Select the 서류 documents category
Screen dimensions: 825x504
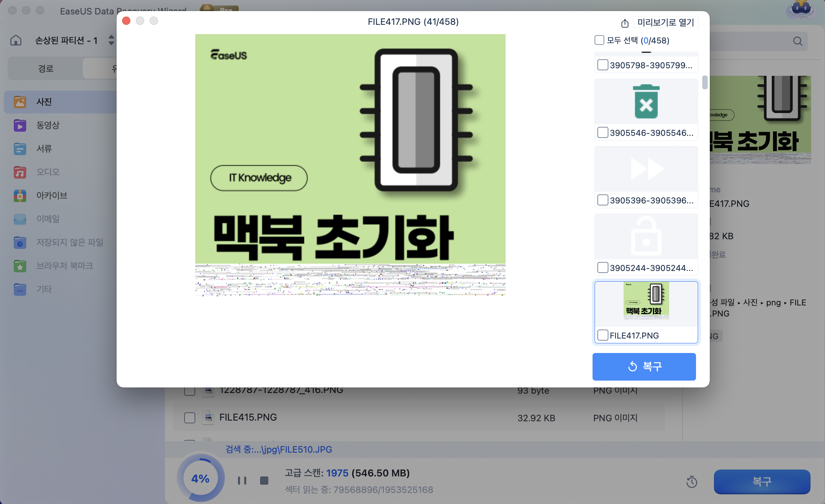pyautogui.click(x=44, y=149)
